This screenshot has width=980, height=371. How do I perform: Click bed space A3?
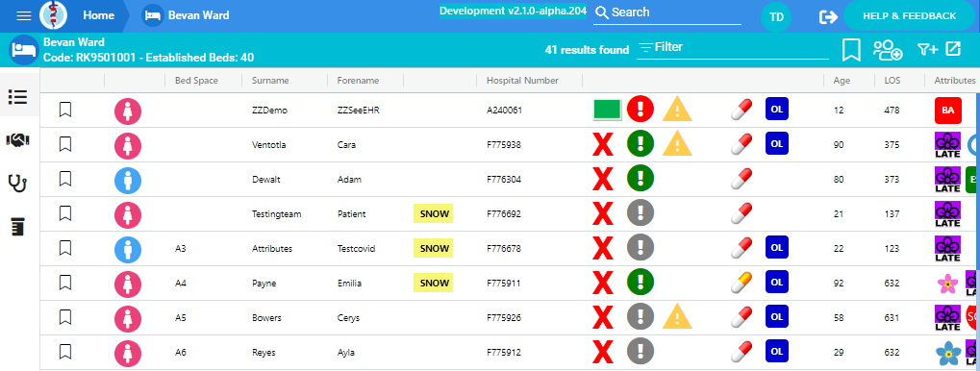181,249
